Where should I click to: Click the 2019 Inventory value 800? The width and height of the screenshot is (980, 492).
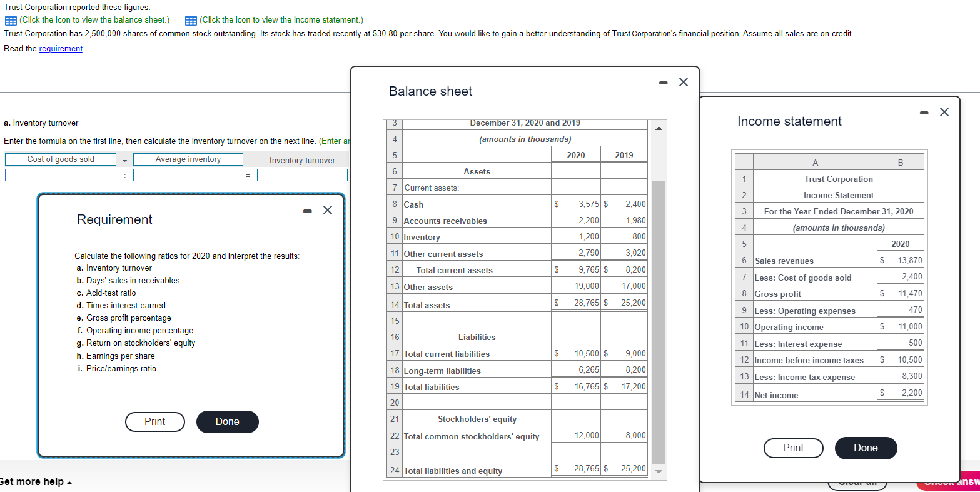tap(638, 237)
